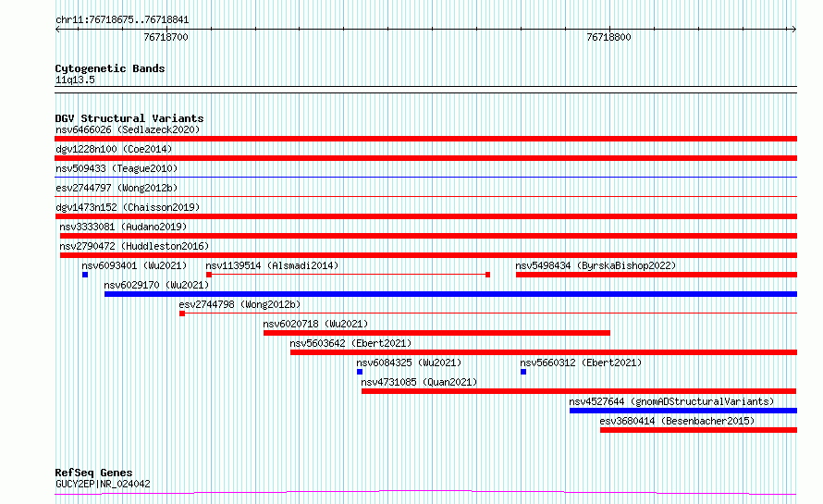Open nsv6020718 (Wu2021) label

coord(315,324)
